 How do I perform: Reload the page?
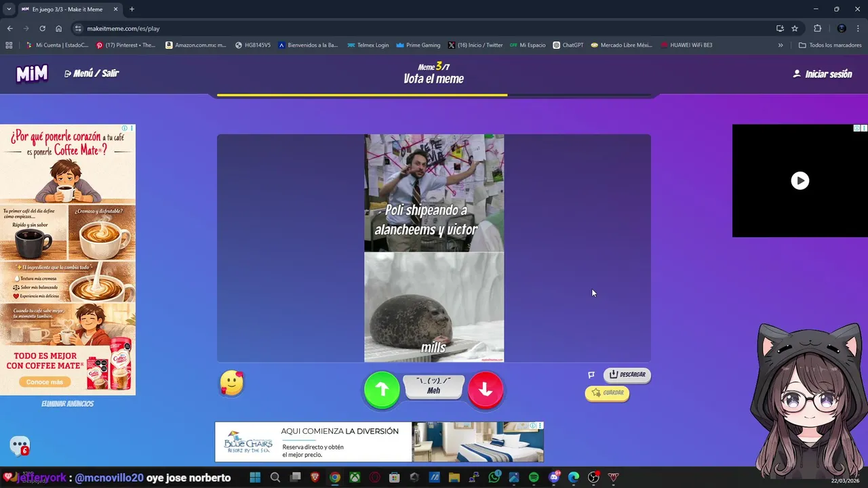(42, 28)
